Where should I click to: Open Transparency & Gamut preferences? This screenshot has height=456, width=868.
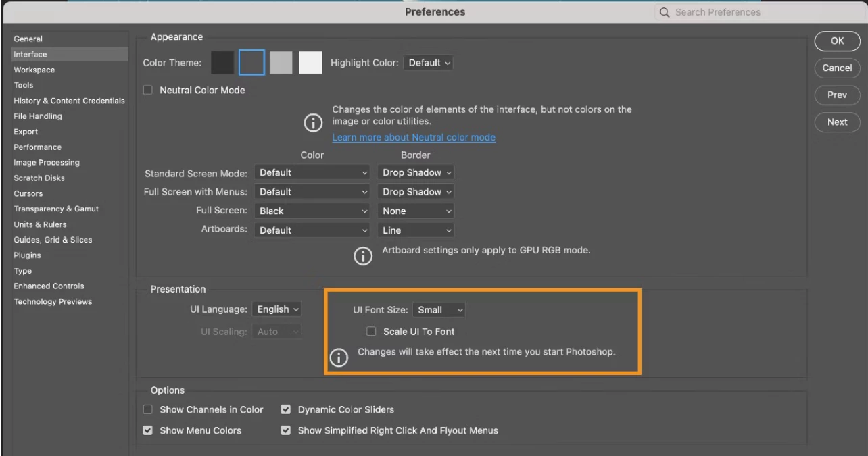click(x=56, y=209)
